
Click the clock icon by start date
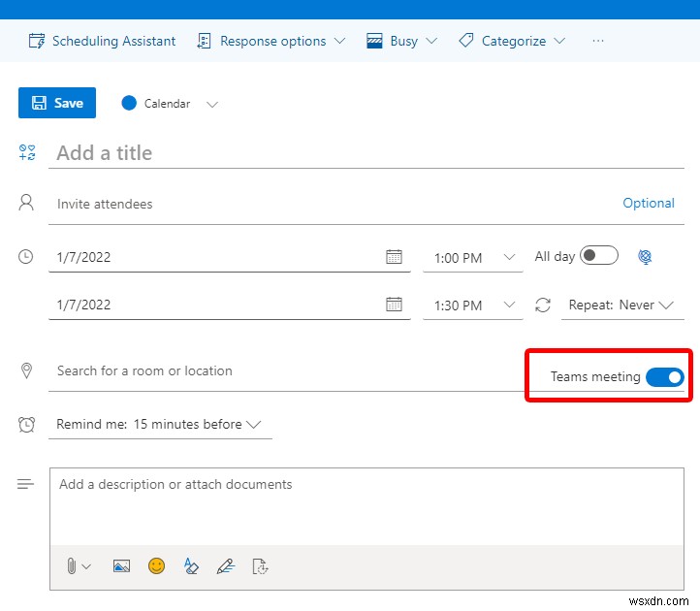[x=25, y=257]
